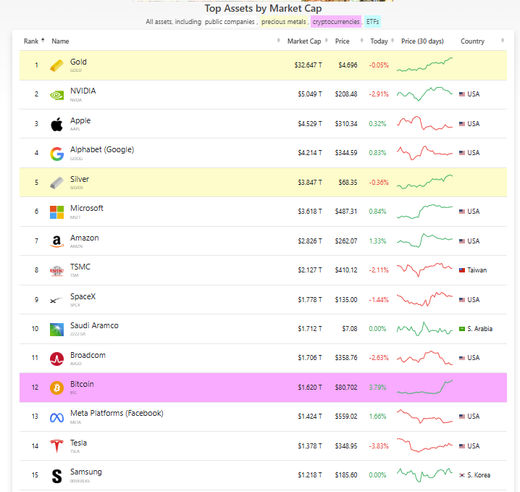The width and height of the screenshot is (520, 492).
Task: Open the Broadcom logo icon
Action: coord(57,359)
